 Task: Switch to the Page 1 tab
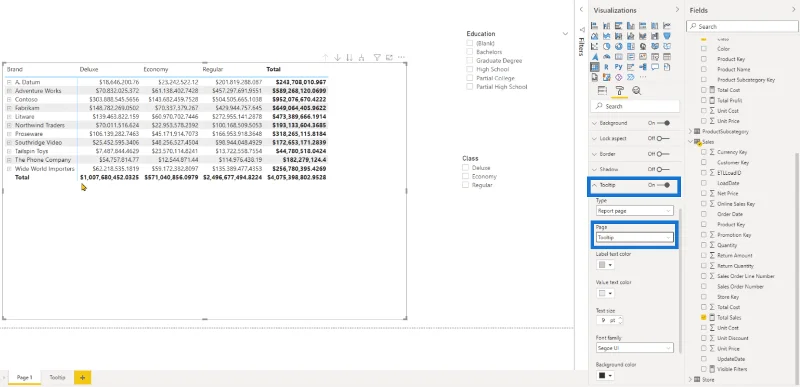coord(24,377)
